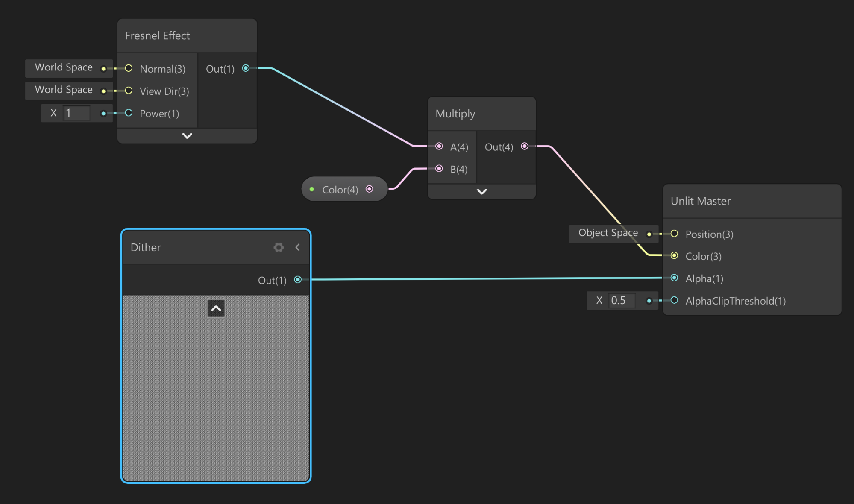Click the Unlit Master Color(3) input port
Screen dimensions: 854x504
click(674, 256)
